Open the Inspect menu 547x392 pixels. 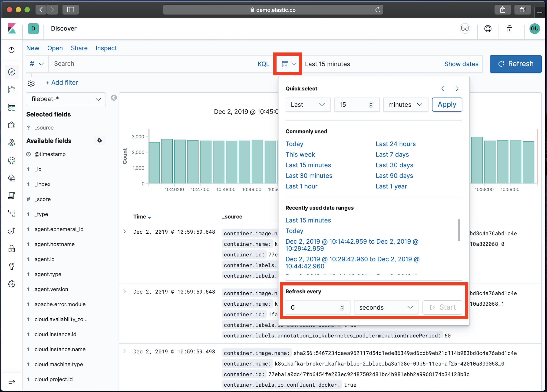pos(106,48)
